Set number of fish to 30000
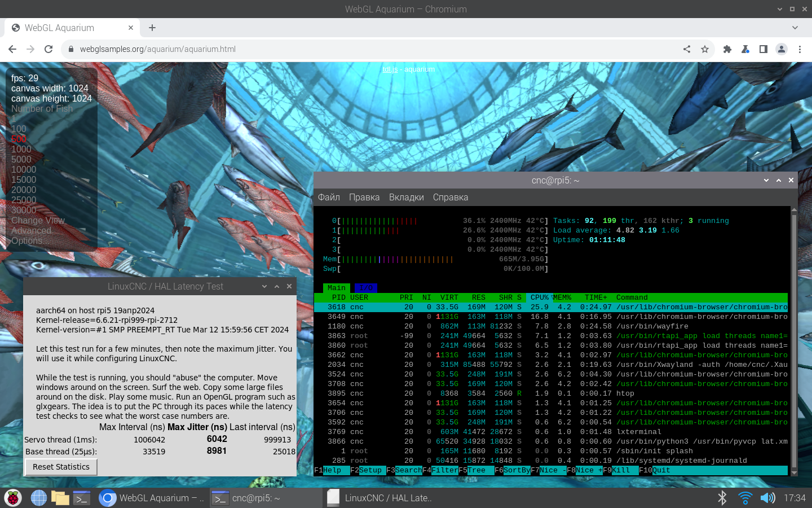Viewport: 812px width, 508px height. (x=24, y=210)
